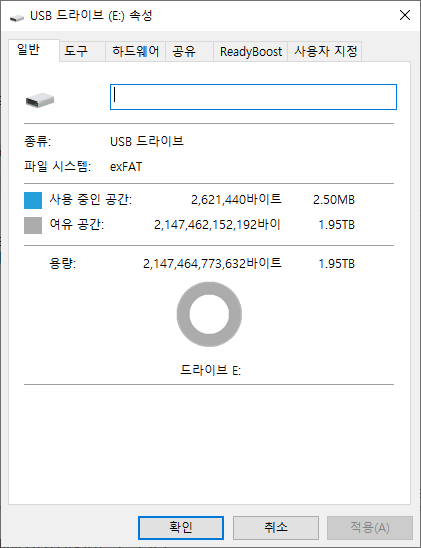Cancel with the 취소 button

(x=276, y=527)
